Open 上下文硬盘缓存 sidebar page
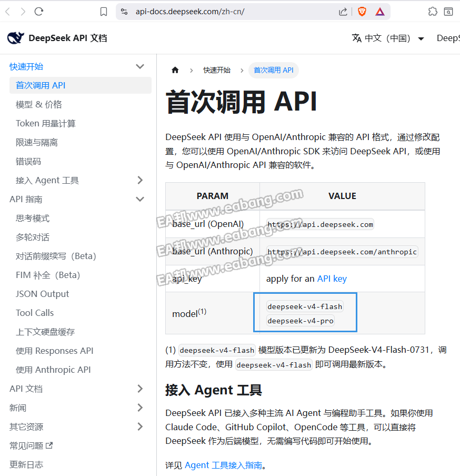Viewport: 460px width, 476px height. (45, 332)
